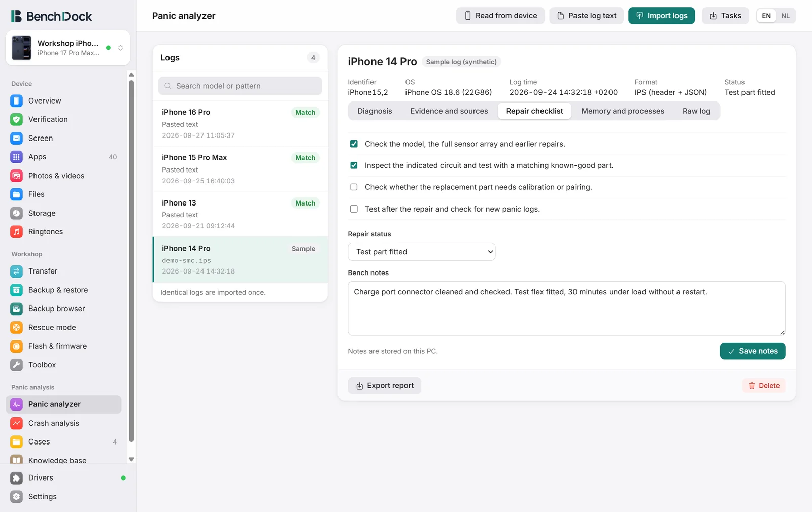Click the Workshop iPhone device thumbnail
The height and width of the screenshot is (512, 812).
pyautogui.click(x=21, y=48)
